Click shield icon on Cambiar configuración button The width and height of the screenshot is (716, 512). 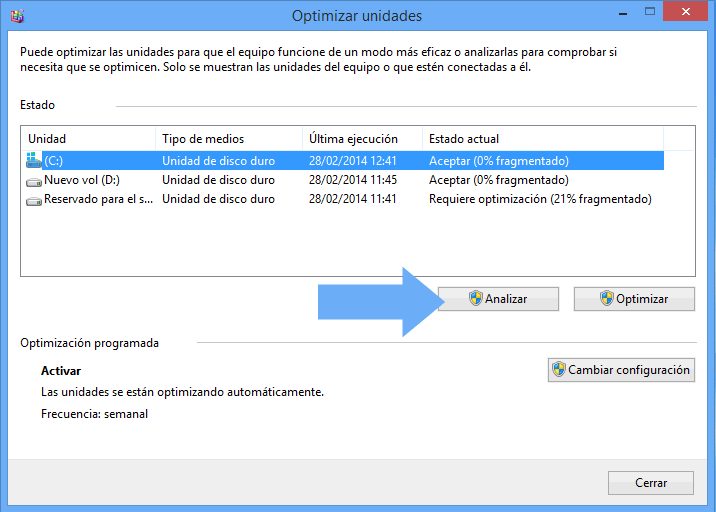click(x=559, y=370)
